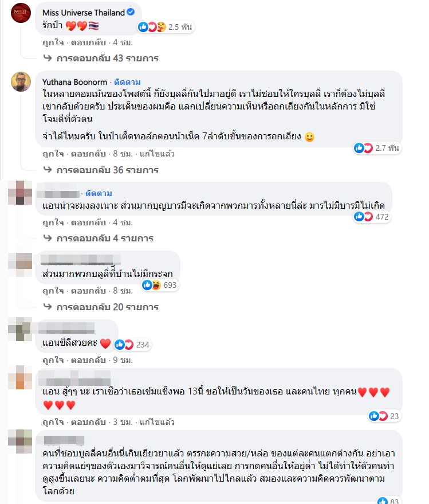Viewport: 429px width, 504px height.
Task: Click the 8 ชม. timestamp on Yuthana's comment
Action: [x=123, y=154]
